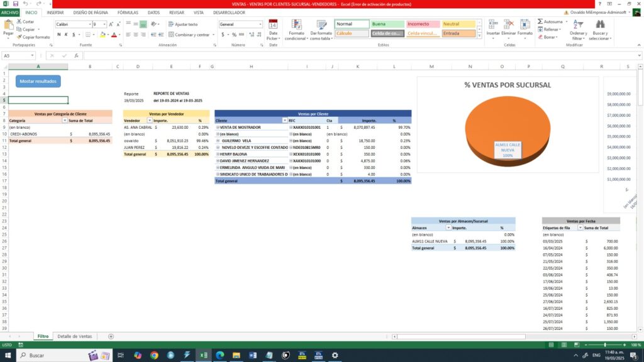Collapse the HENRY BALONA pivot row

(218, 154)
